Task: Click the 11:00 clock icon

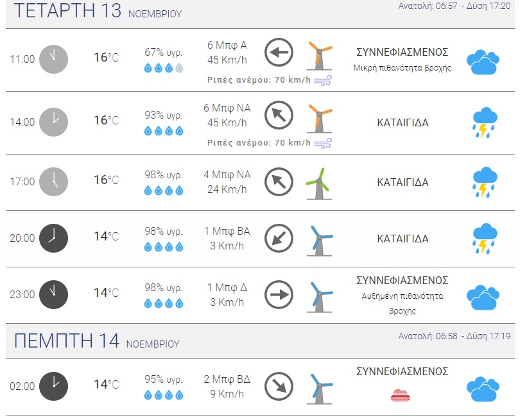Action: [53, 59]
